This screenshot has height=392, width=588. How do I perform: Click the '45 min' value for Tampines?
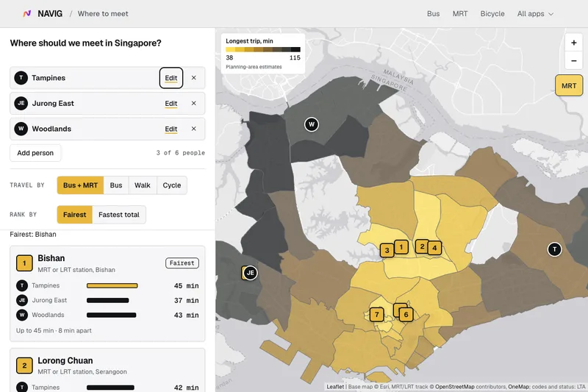pos(187,286)
